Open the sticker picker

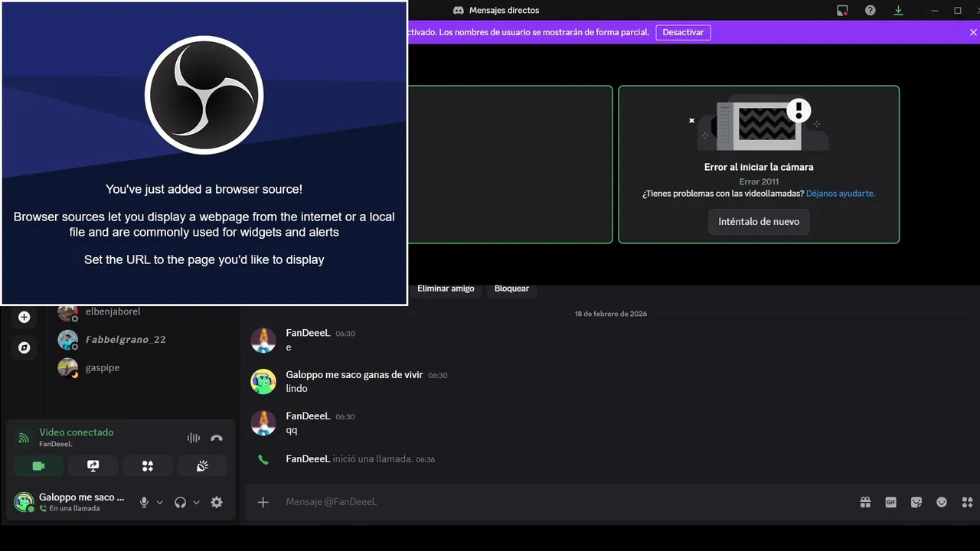pos(916,502)
